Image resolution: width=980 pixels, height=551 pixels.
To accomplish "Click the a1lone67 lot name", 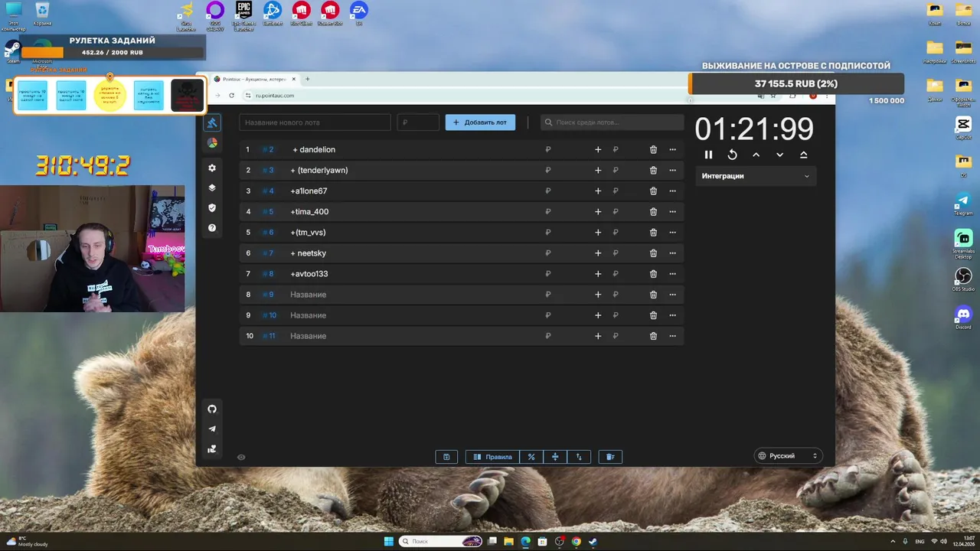I will [309, 191].
